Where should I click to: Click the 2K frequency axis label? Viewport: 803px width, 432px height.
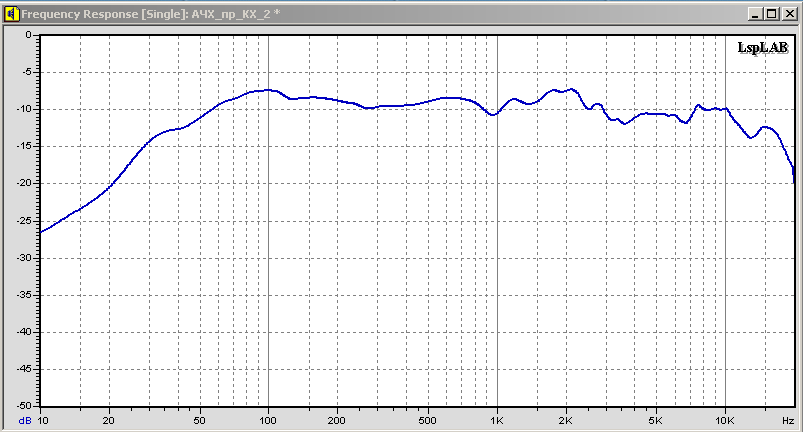pos(565,421)
